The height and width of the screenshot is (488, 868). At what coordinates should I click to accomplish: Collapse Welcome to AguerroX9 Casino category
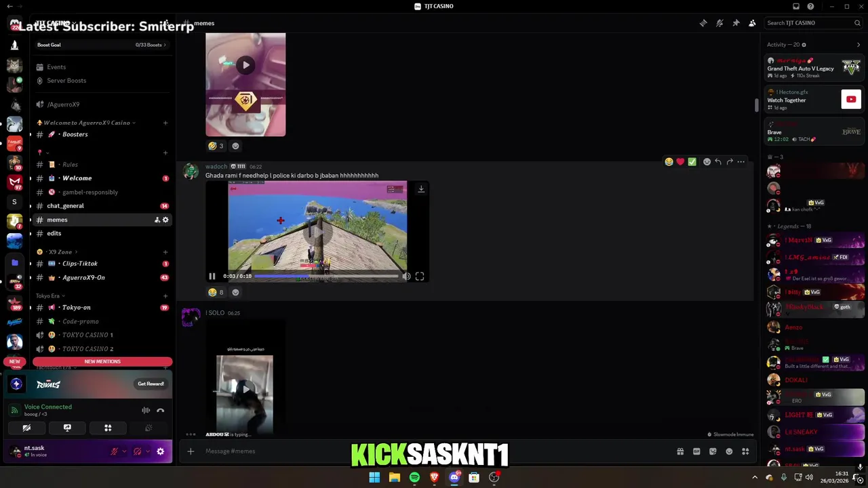[87, 123]
